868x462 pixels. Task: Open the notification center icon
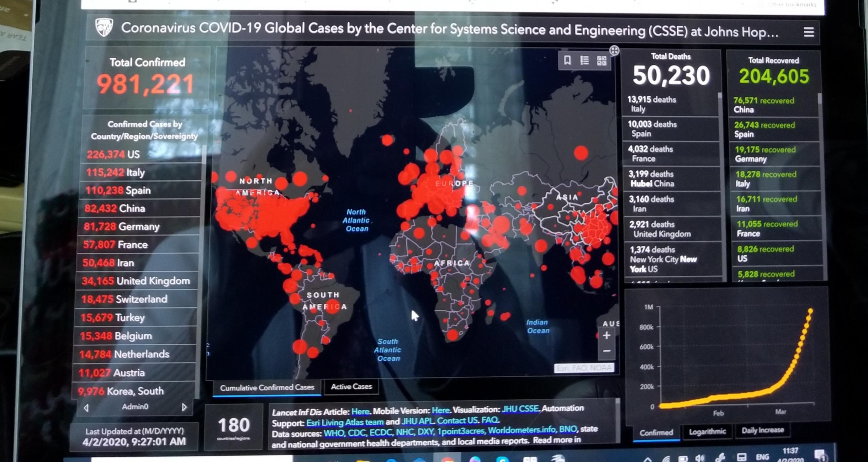(x=820, y=456)
